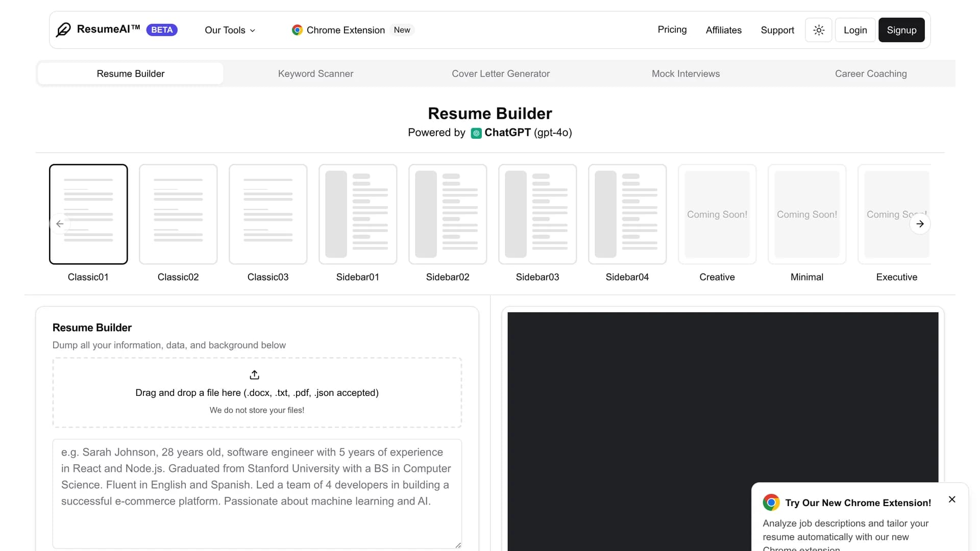Switch to the Resume Builder tab

coord(131,73)
